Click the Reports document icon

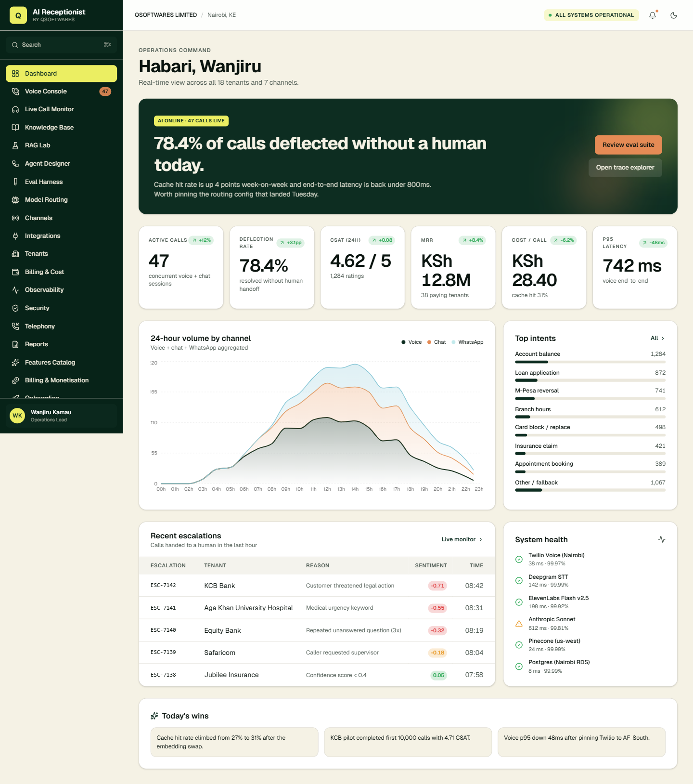15,344
